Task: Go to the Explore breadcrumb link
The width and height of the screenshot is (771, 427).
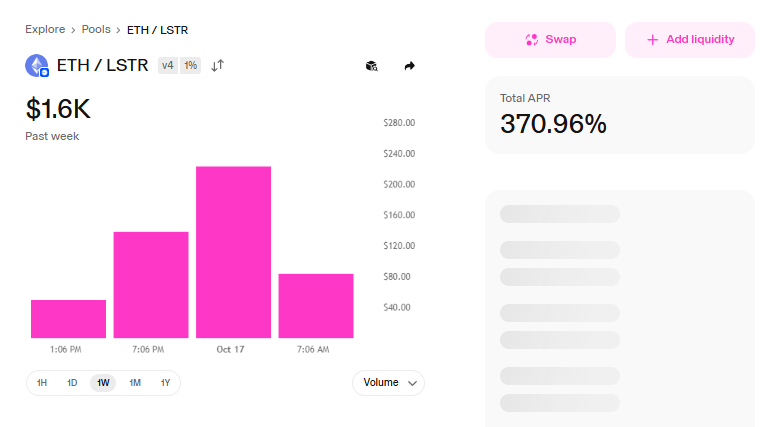Action: point(45,30)
